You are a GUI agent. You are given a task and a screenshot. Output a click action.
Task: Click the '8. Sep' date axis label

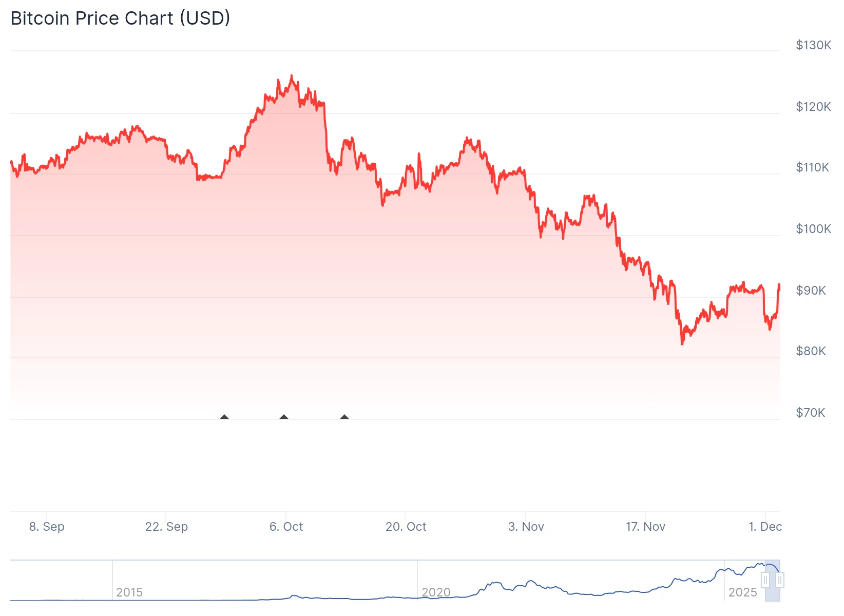click(x=47, y=527)
